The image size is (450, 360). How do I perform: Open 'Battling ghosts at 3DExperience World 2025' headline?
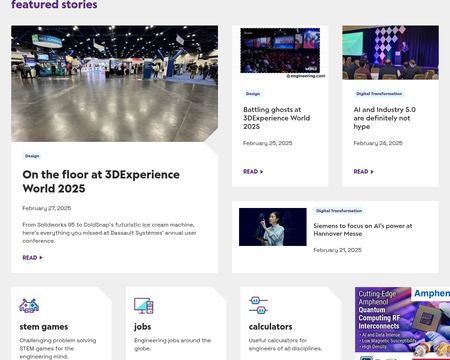[x=277, y=118]
